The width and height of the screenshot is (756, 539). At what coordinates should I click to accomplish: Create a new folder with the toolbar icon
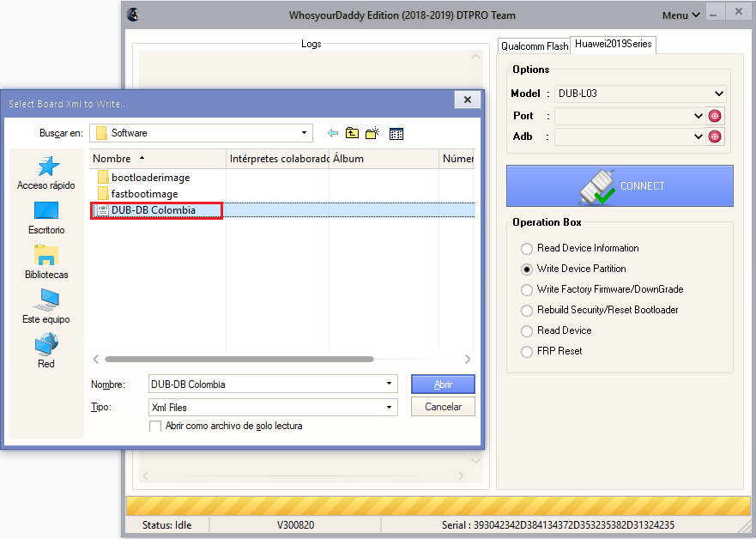point(372,133)
